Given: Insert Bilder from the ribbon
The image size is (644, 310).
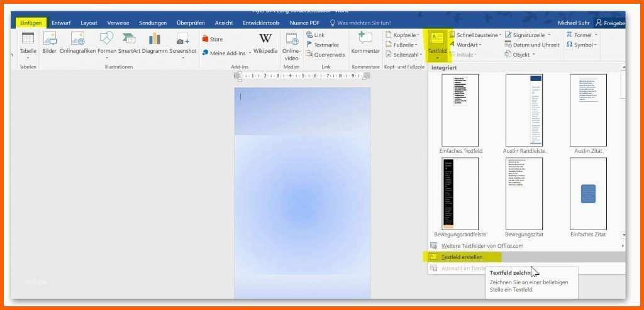Looking at the screenshot, I should pyautogui.click(x=50, y=43).
